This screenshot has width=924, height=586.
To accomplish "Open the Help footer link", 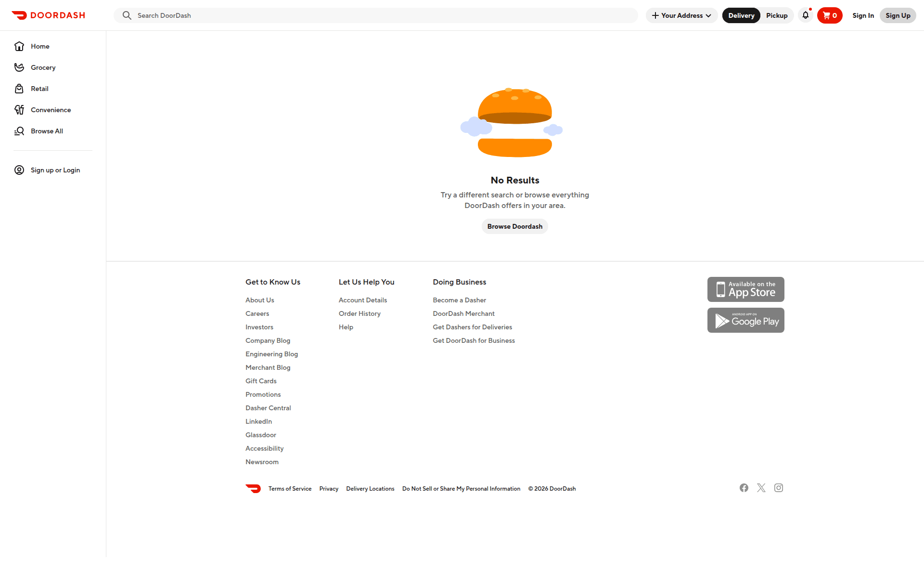I will point(346,327).
